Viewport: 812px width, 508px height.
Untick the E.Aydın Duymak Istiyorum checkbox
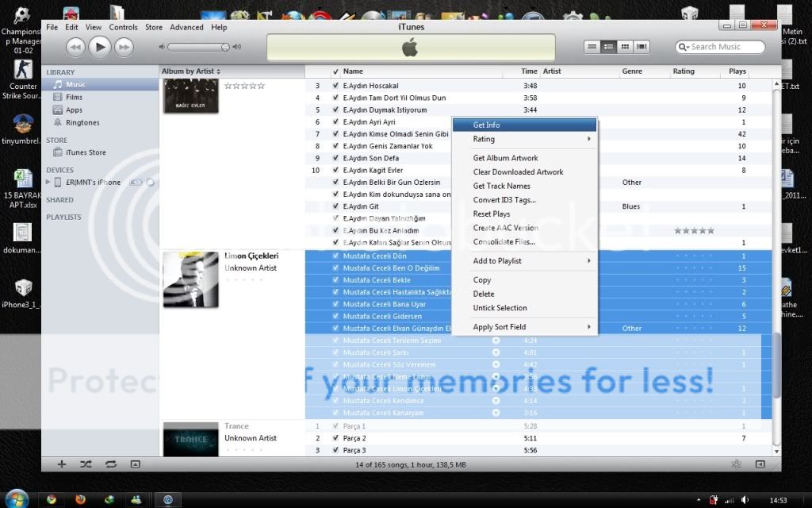coord(335,110)
